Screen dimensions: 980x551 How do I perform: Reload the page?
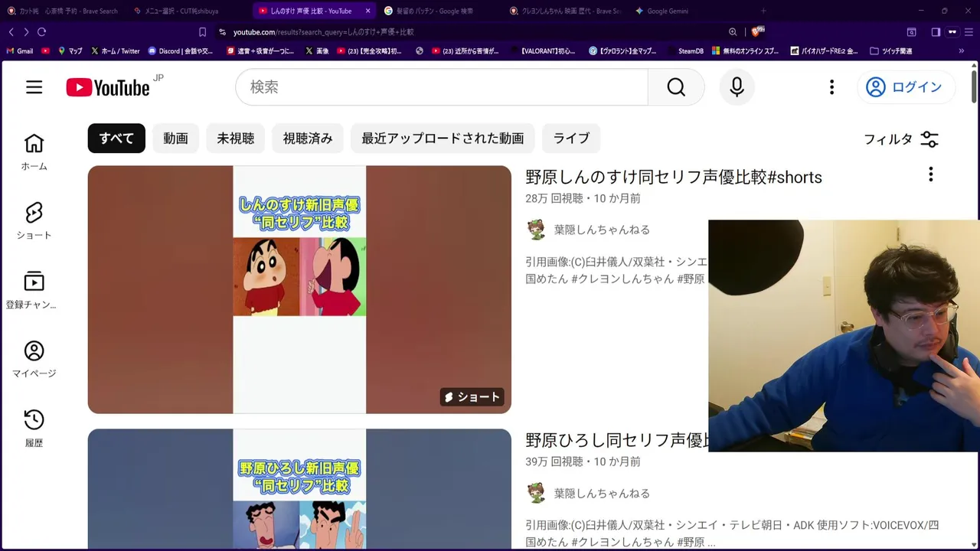click(x=41, y=32)
